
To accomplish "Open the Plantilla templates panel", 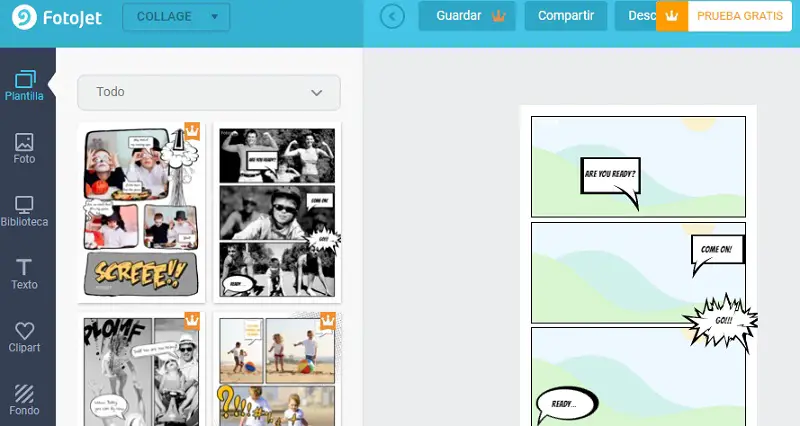I will click(24, 86).
